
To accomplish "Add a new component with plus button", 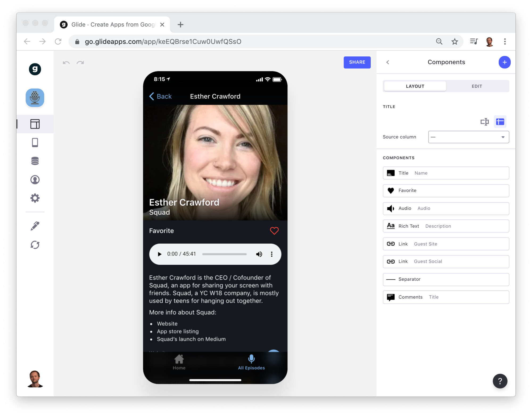I will [504, 62].
